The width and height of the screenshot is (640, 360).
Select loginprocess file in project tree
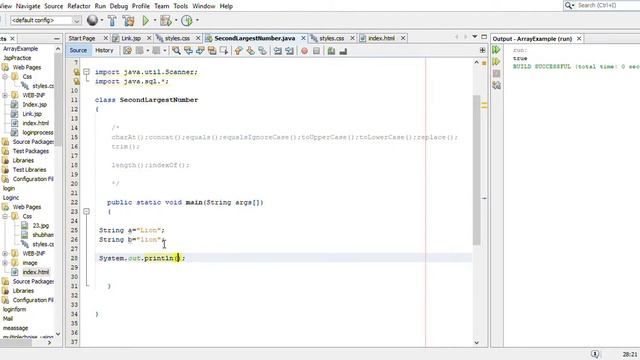38,132
